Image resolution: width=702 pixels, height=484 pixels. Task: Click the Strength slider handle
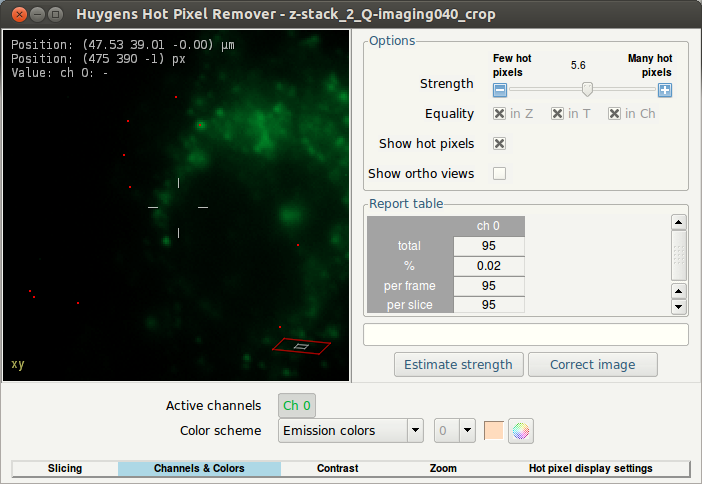[x=587, y=90]
